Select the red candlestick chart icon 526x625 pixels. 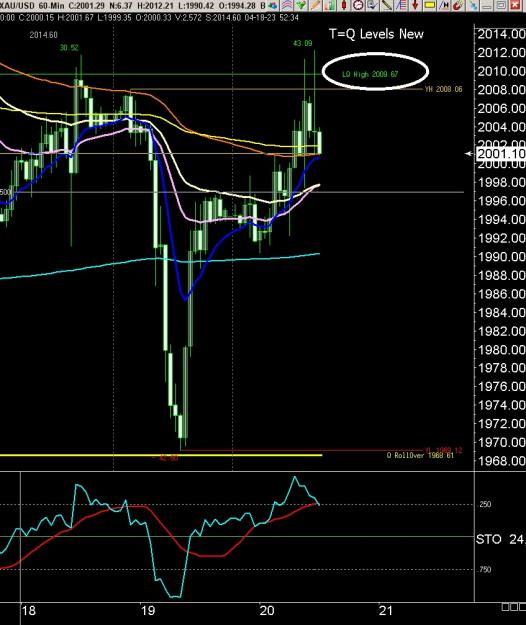(x=344, y=5)
